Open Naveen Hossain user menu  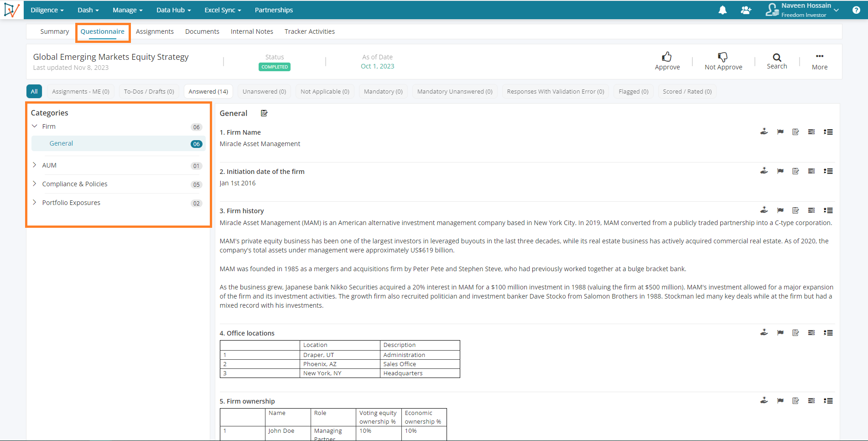[x=802, y=10]
